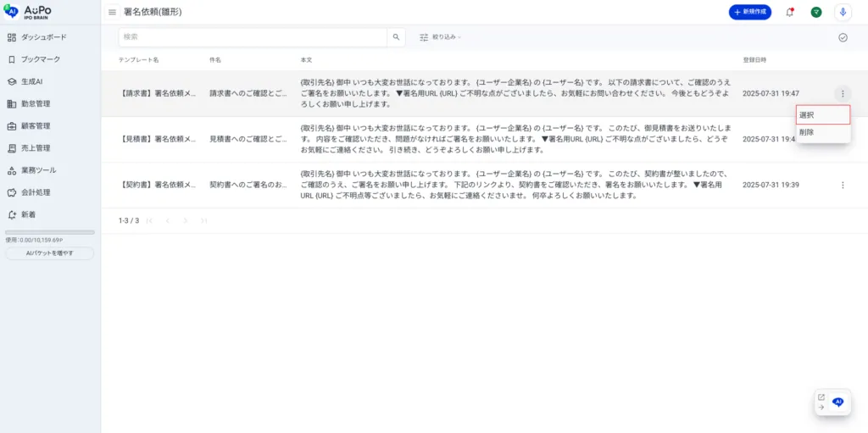
Task: Open the hamburger menu beside 署名依頼(雛形)
Action: [x=113, y=12]
